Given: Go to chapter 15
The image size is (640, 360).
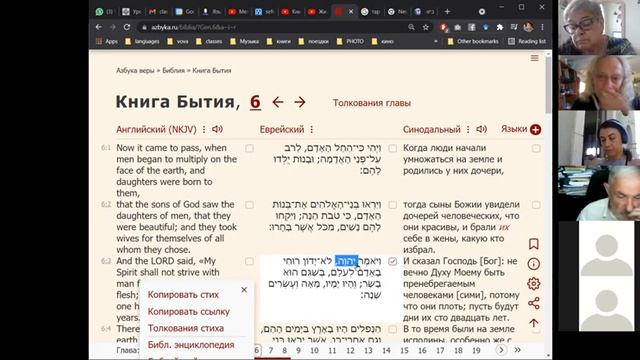Looking at the screenshot, I should coord(404,350).
